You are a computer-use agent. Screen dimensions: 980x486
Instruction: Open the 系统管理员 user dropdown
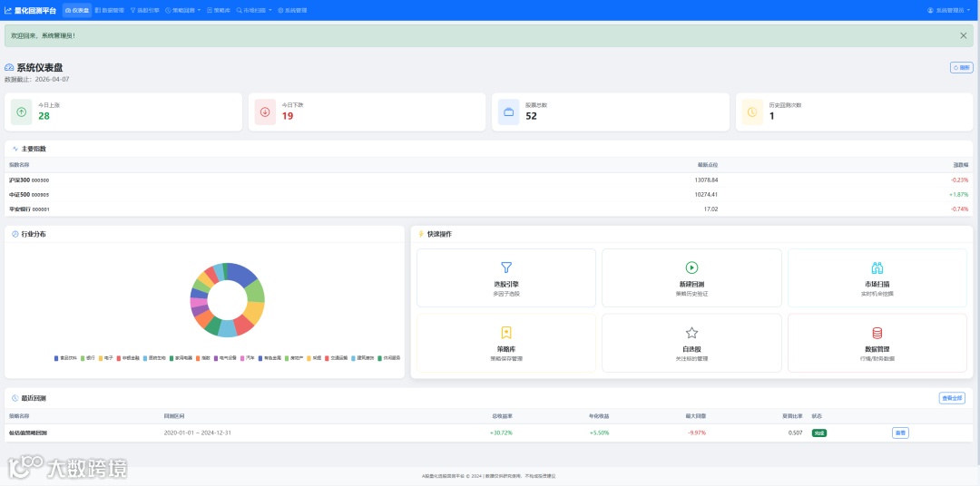click(x=951, y=11)
